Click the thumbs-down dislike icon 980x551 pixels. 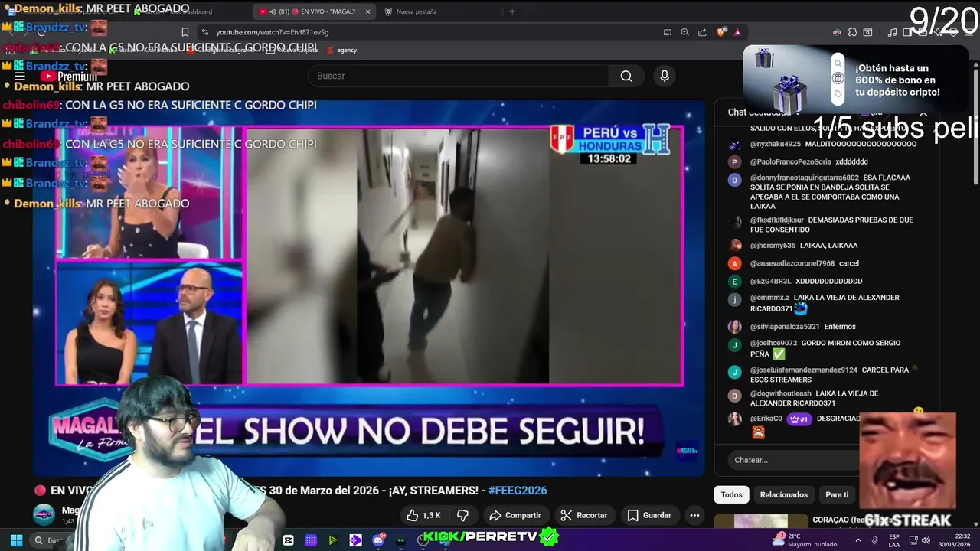point(462,515)
